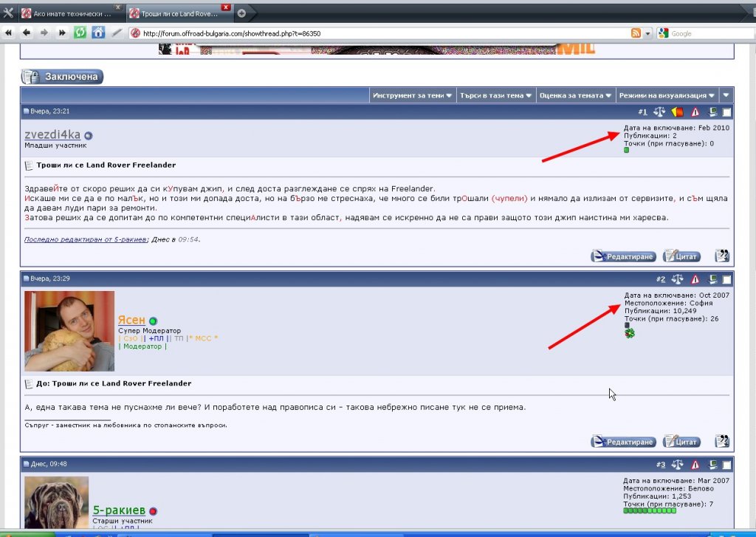The height and width of the screenshot is (537, 756).
Task: Tick the moderation checkbox on post #2
Action: pyautogui.click(x=726, y=280)
